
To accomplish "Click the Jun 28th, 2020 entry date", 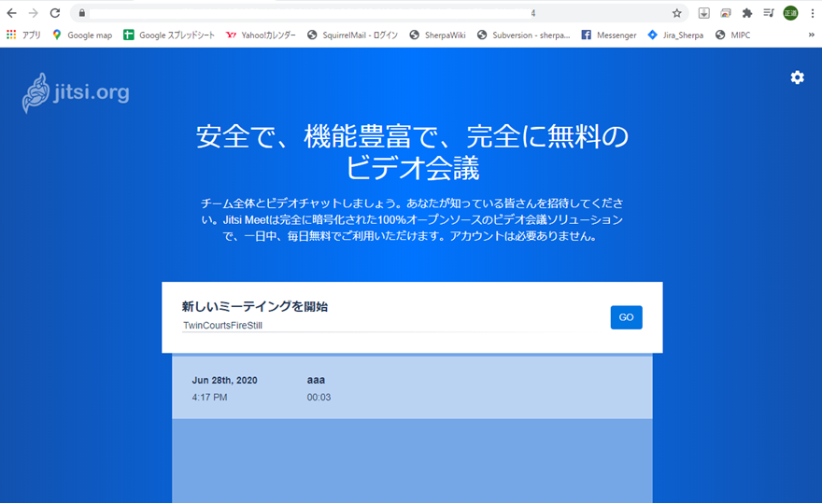I will (224, 381).
